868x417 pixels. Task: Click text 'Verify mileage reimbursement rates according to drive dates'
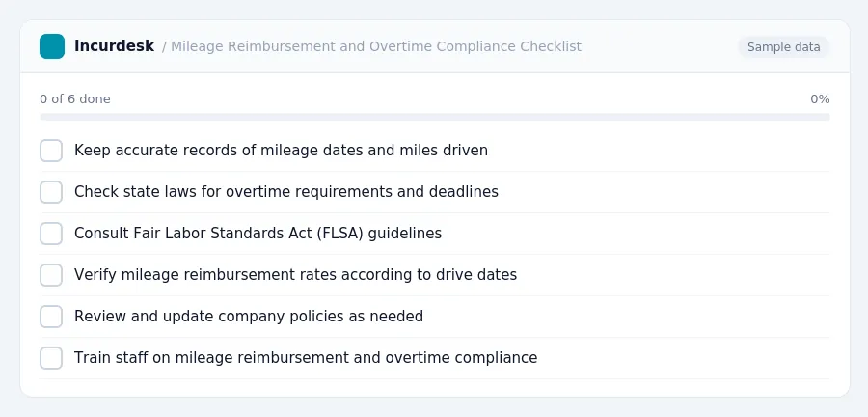[296, 275]
